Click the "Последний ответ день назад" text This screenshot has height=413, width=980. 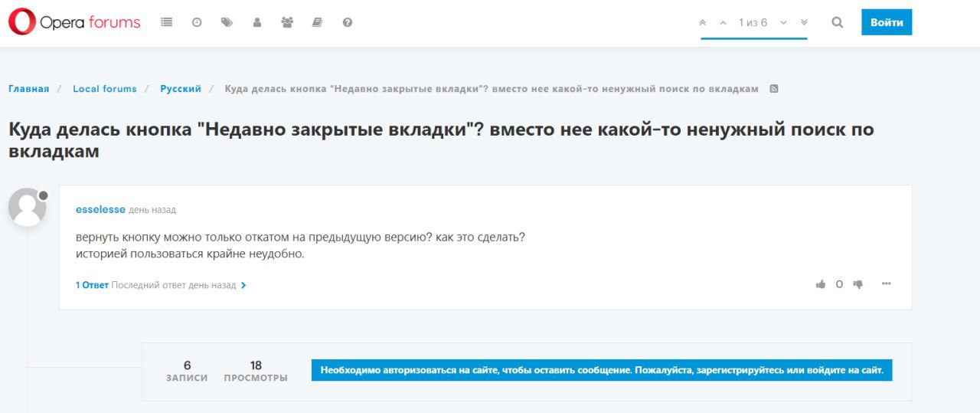click(174, 285)
